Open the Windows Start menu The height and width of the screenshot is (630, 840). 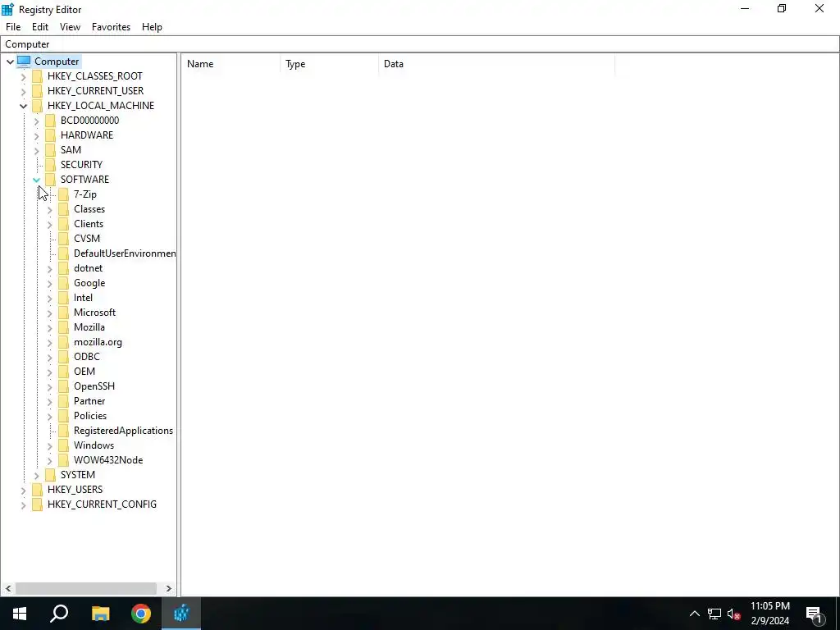pyautogui.click(x=20, y=614)
